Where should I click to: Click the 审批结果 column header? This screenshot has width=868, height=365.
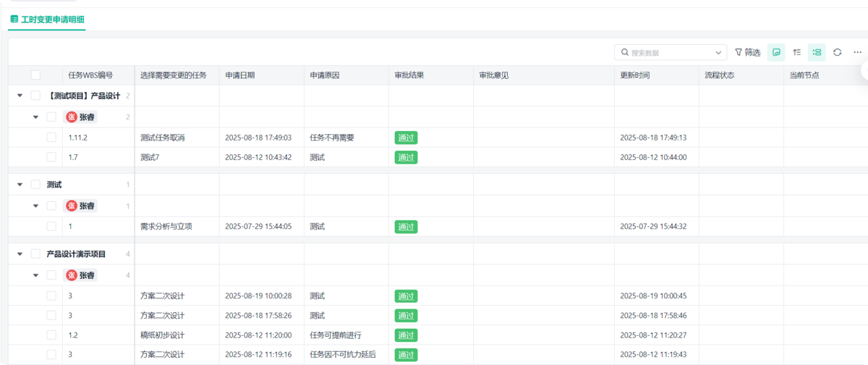[430, 75]
